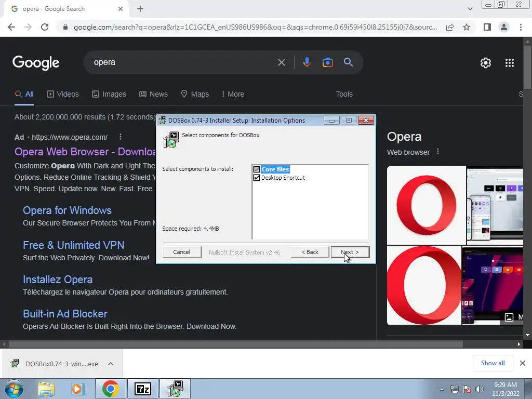Viewport: 532px width, 399px height.
Task: Click the address bar URL
Action: 255,27
